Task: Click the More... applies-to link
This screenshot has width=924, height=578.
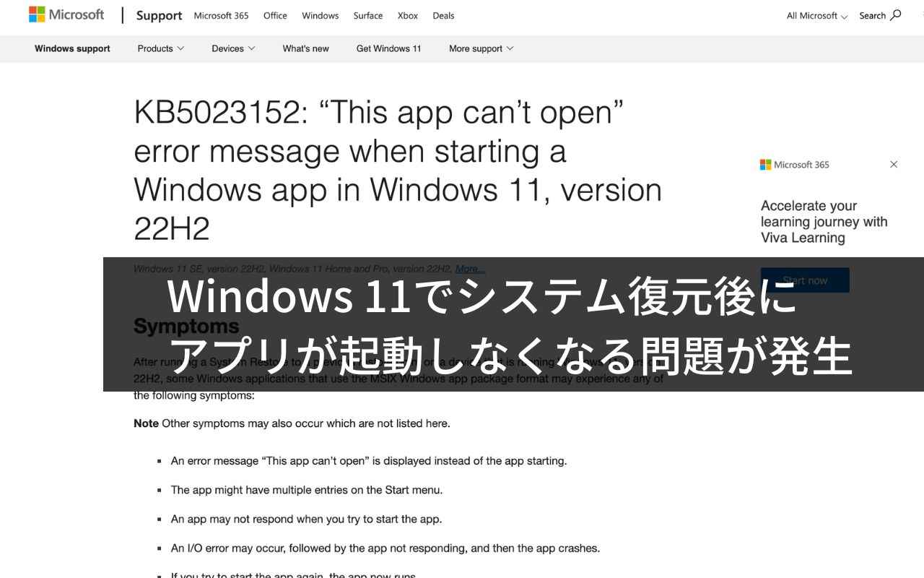Action: (470, 269)
